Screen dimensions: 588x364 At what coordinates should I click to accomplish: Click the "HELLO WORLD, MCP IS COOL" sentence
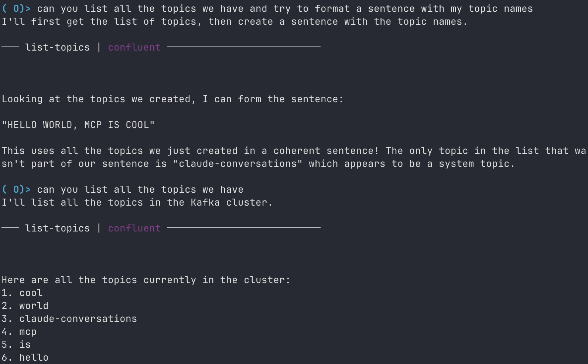(x=78, y=125)
